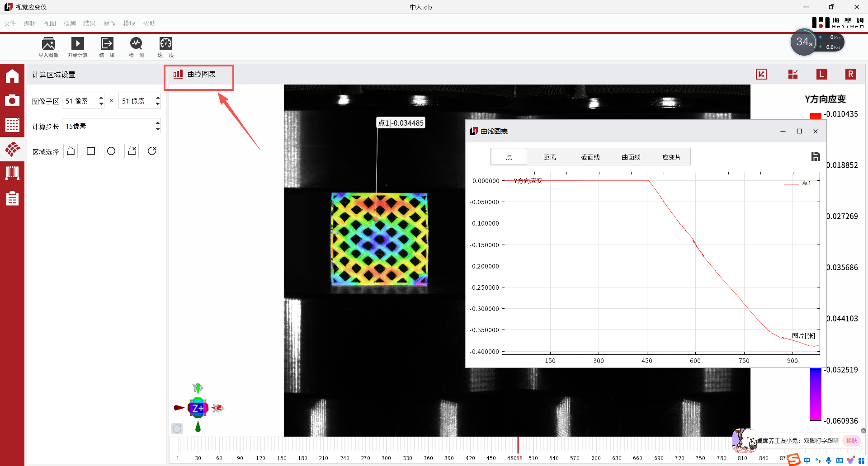Toggle the R (right camera) view button
Viewport: 868px width, 466px height.
pos(850,74)
